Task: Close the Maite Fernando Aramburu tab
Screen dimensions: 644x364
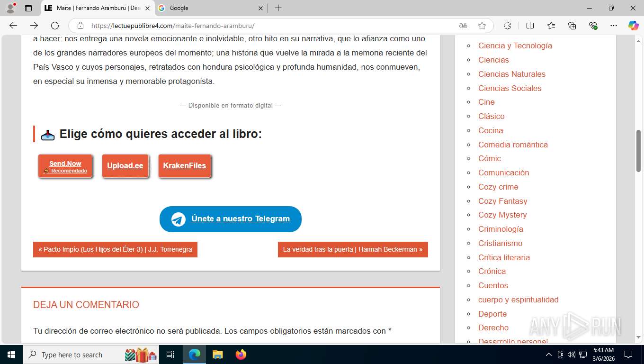Action: tap(147, 8)
